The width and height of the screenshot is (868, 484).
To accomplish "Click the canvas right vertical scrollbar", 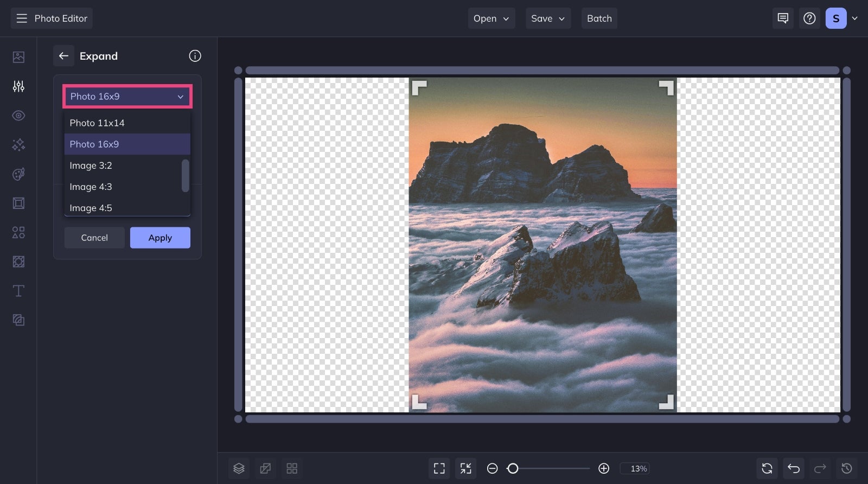I will (x=847, y=245).
